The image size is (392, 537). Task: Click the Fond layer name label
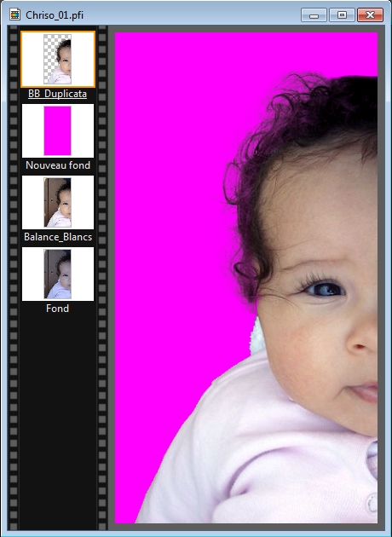[x=57, y=309]
